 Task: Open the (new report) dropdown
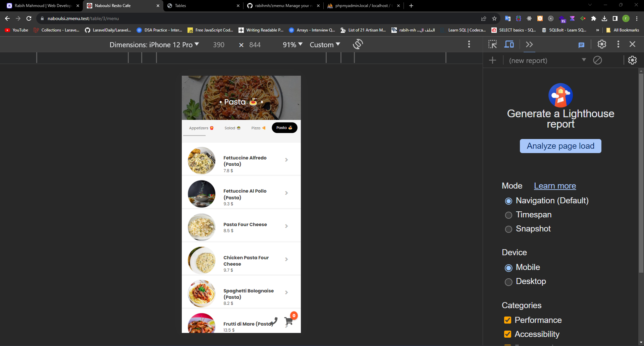pos(547,60)
